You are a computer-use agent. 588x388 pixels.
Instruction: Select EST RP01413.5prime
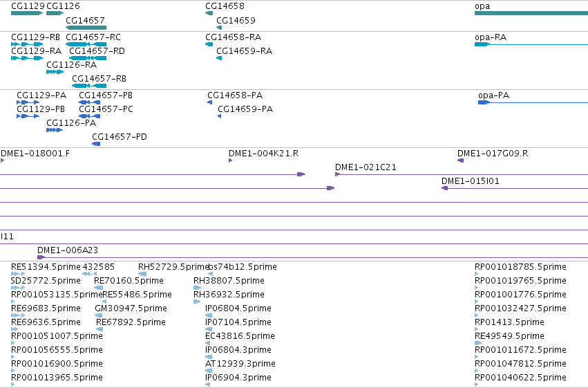[x=477, y=329]
